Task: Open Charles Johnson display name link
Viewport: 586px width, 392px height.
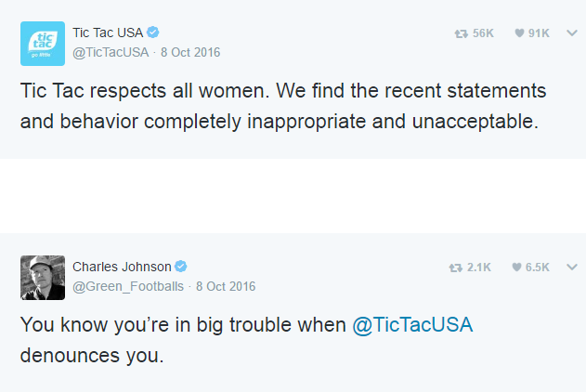Action: tap(122, 267)
